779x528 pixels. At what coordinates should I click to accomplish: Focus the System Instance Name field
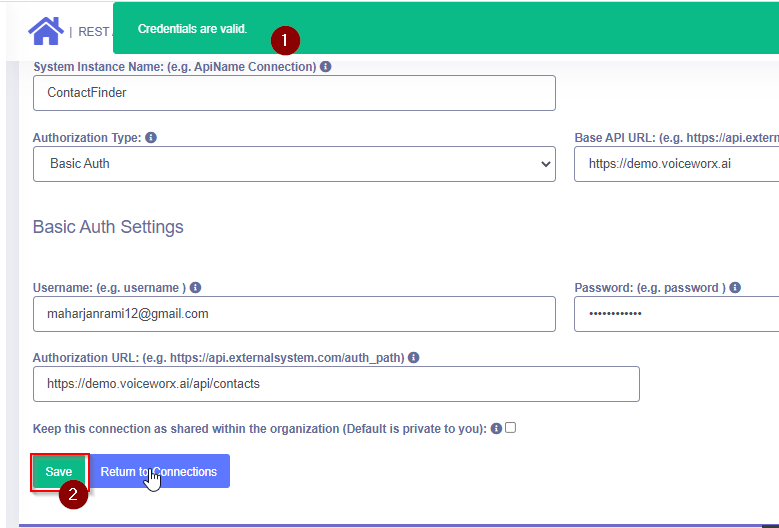click(294, 93)
